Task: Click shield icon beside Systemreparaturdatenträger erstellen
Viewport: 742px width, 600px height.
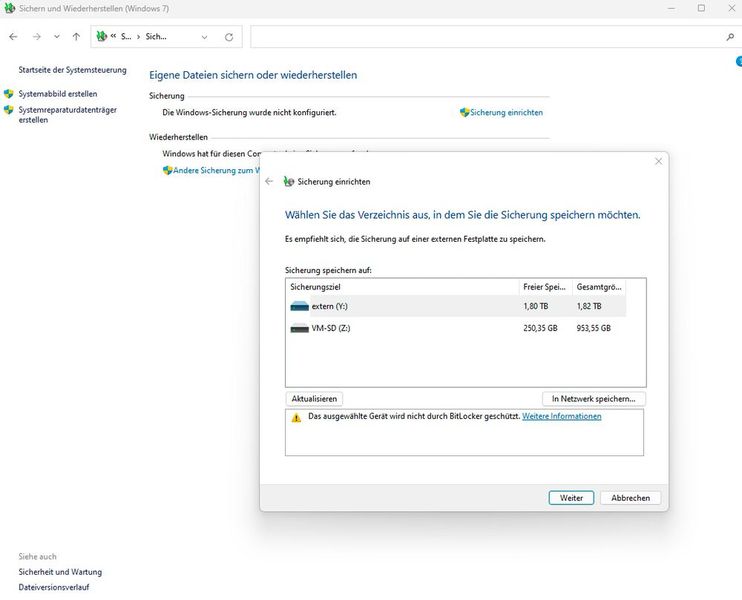Action: pos(9,110)
